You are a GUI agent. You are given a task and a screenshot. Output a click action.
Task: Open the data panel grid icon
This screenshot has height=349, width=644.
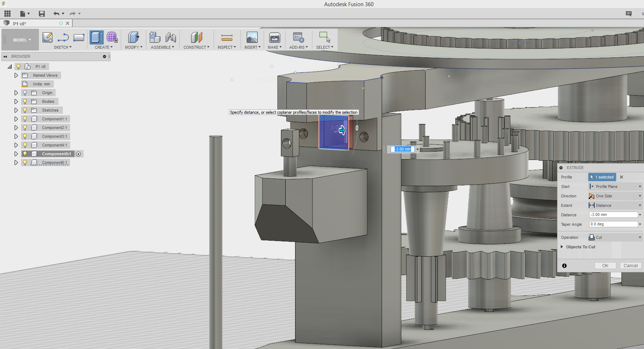[7, 14]
